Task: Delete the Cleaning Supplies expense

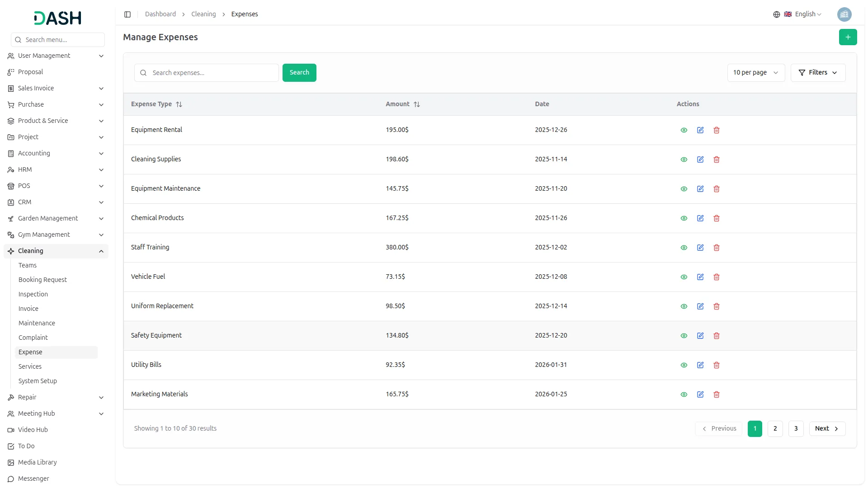Action: click(716, 160)
